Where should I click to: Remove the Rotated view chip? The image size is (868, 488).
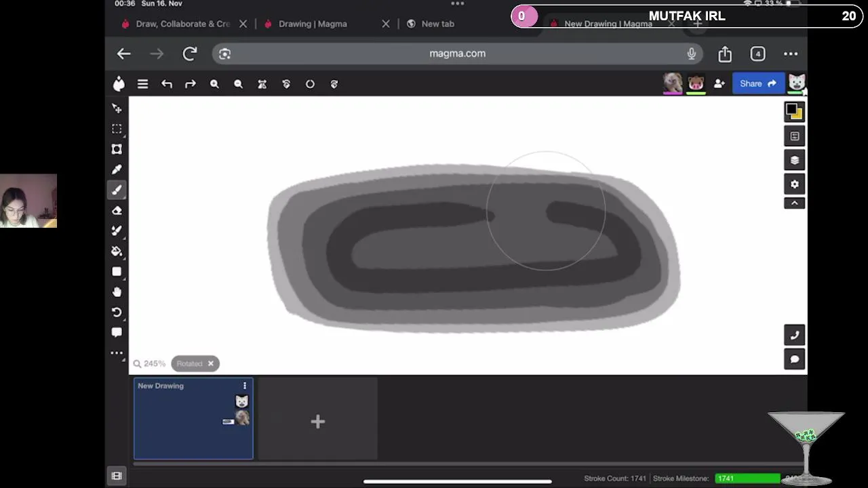click(x=210, y=363)
